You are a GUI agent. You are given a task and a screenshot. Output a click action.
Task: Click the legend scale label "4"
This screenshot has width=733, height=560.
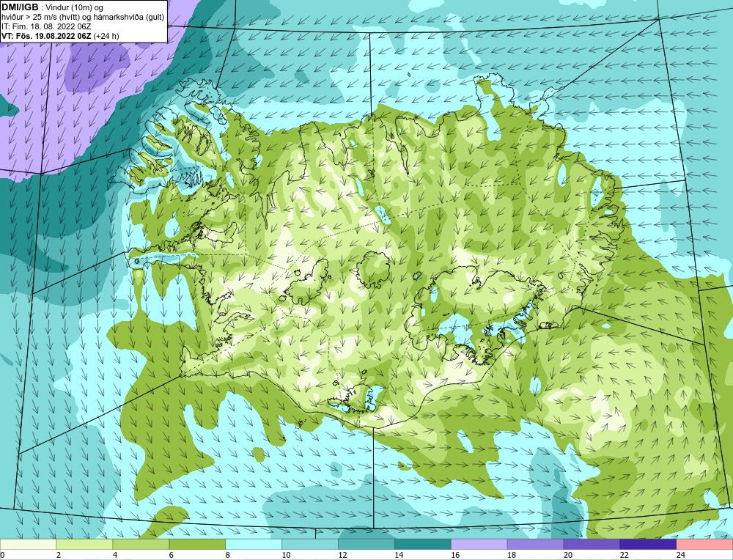[x=115, y=555]
